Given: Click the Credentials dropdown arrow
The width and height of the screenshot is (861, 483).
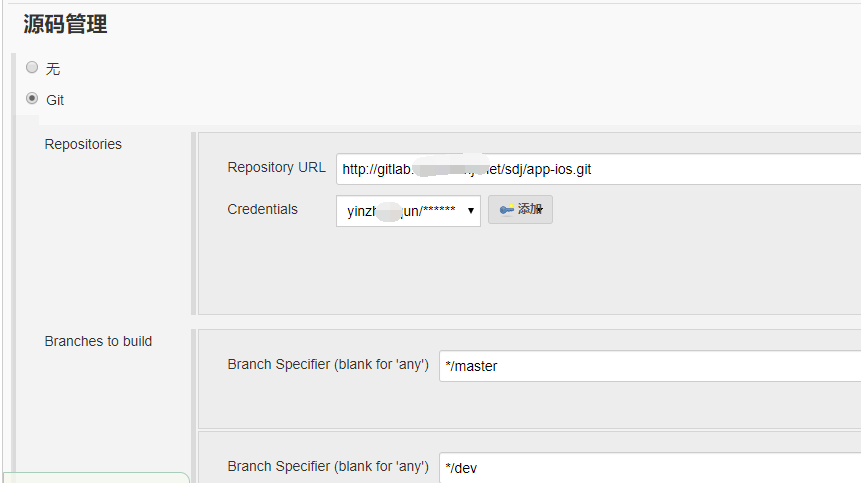Looking at the screenshot, I should pyautogui.click(x=471, y=211).
